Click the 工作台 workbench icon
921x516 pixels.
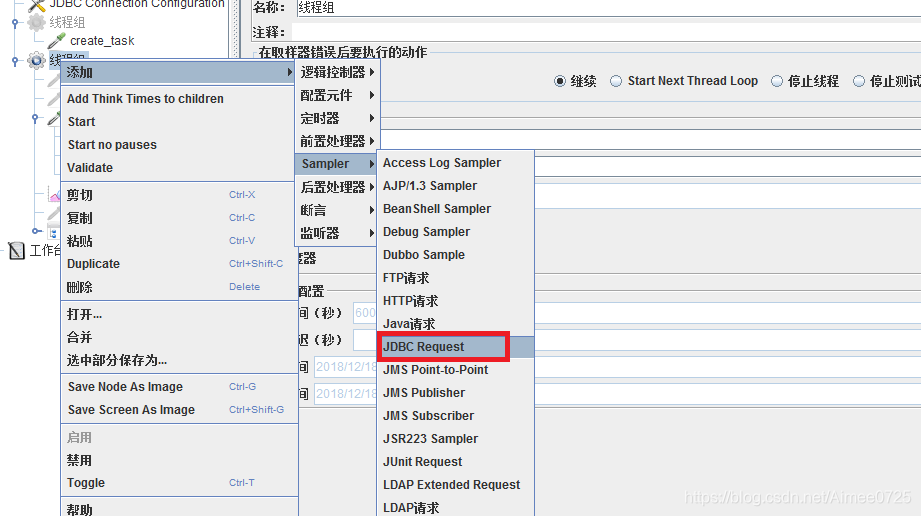point(16,251)
